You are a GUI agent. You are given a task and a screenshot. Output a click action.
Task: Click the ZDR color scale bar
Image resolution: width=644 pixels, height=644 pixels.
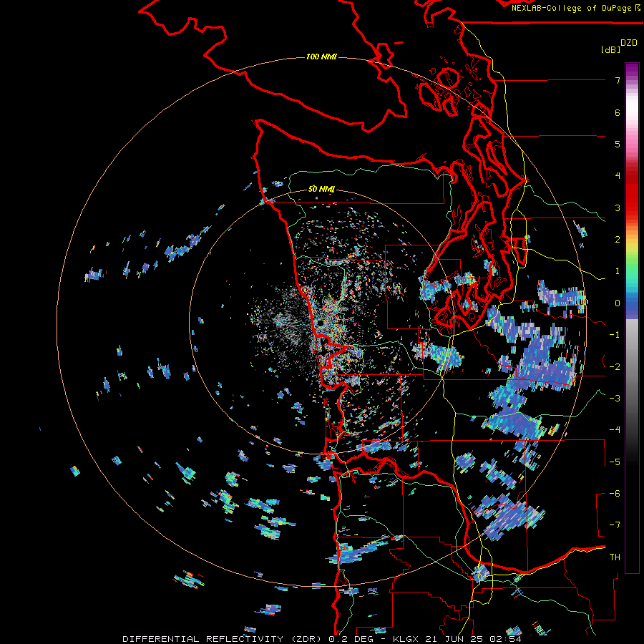point(632,318)
